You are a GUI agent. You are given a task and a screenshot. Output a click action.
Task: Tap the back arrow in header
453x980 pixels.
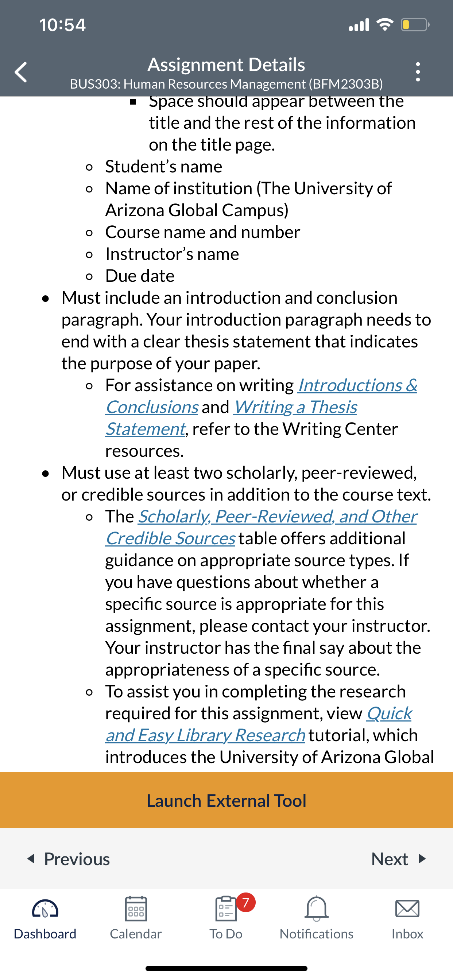tap(21, 72)
